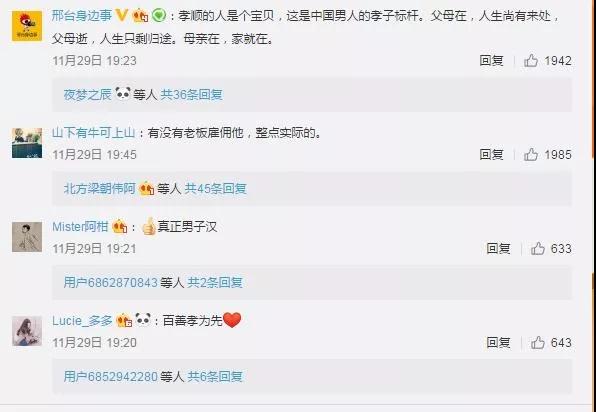Open user 夜梦之辰 profile link
The width and height of the screenshot is (596, 412).
(x=87, y=94)
